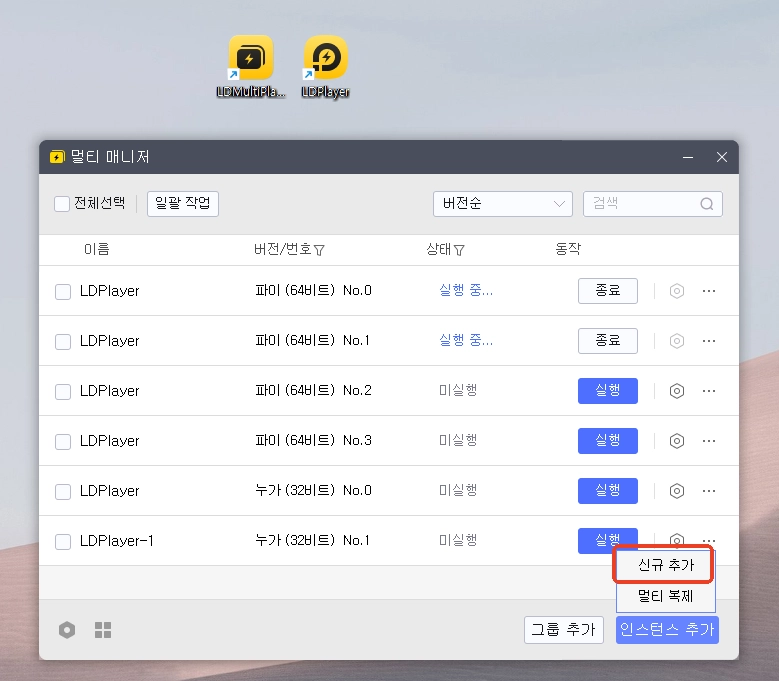Choose 멀티 복제 from popup menu

(x=666, y=597)
